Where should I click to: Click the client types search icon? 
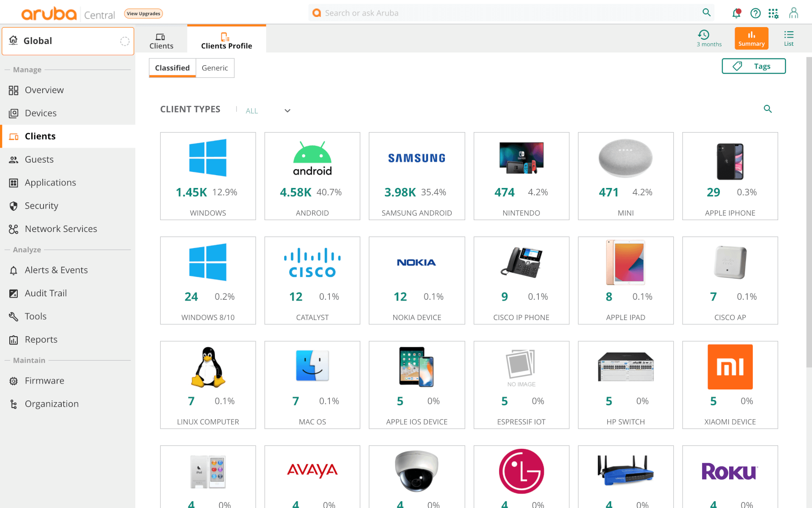click(768, 109)
